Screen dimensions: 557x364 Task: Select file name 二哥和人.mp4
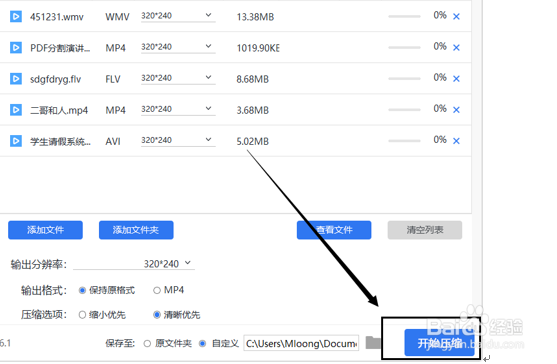click(59, 110)
